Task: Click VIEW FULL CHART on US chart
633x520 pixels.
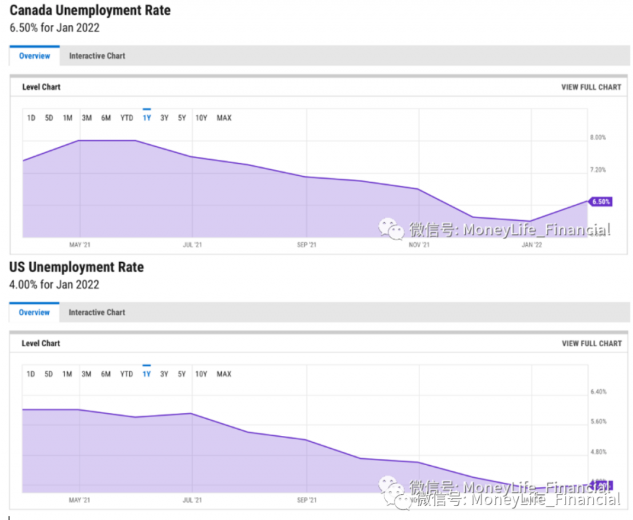Action: point(591,343)
